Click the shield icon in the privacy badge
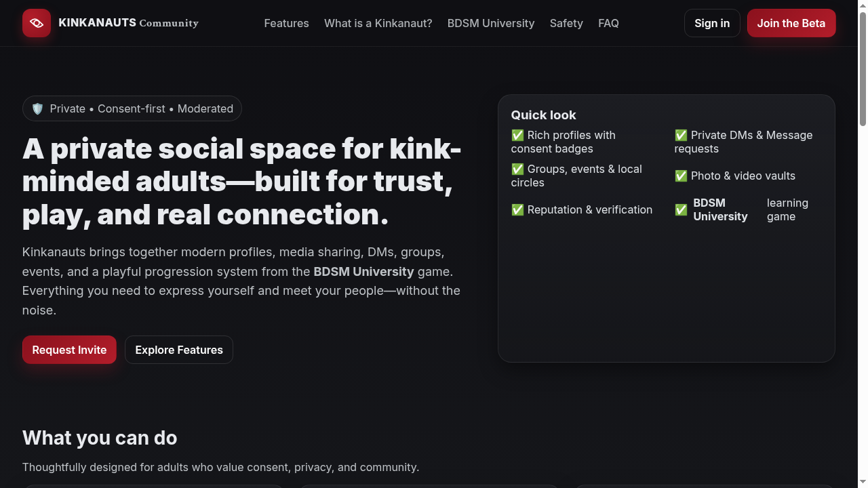This screenshot has height=488, width=868. [x=38, y=108]
